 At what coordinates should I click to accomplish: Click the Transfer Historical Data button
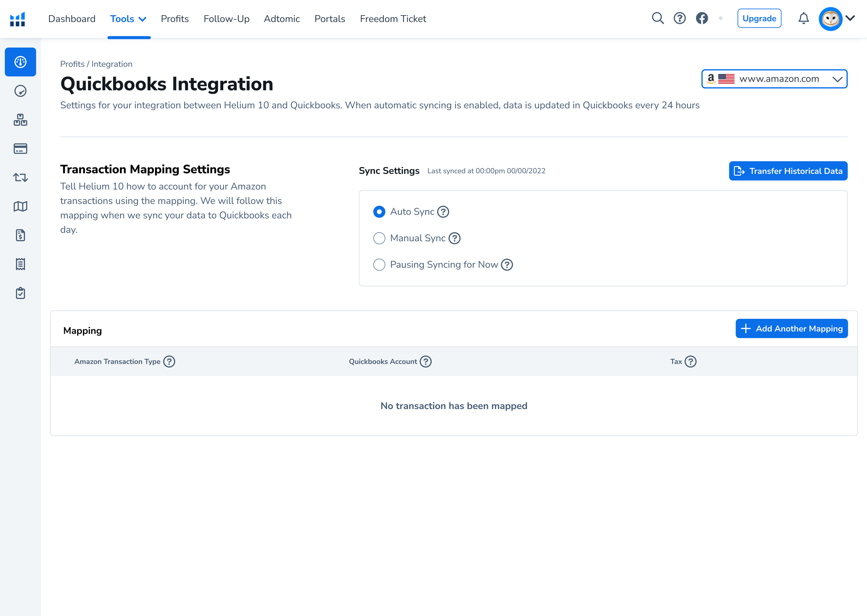[x=788, y=171]
